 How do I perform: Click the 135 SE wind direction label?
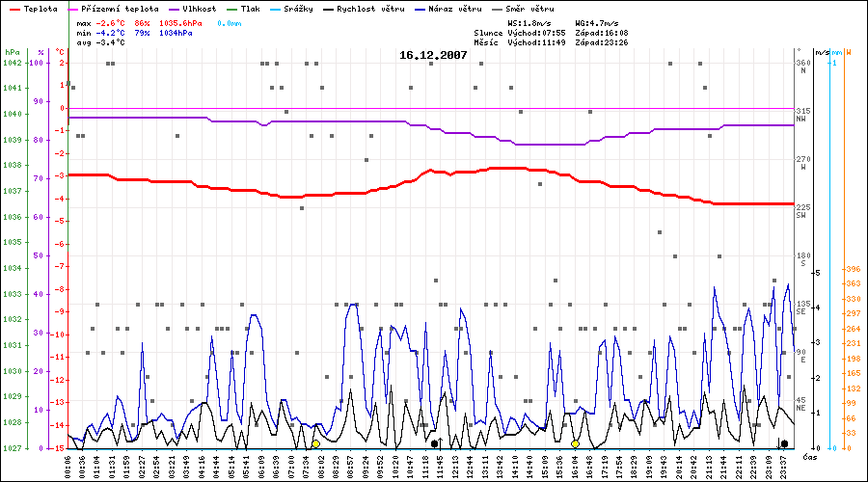[803, 308]
